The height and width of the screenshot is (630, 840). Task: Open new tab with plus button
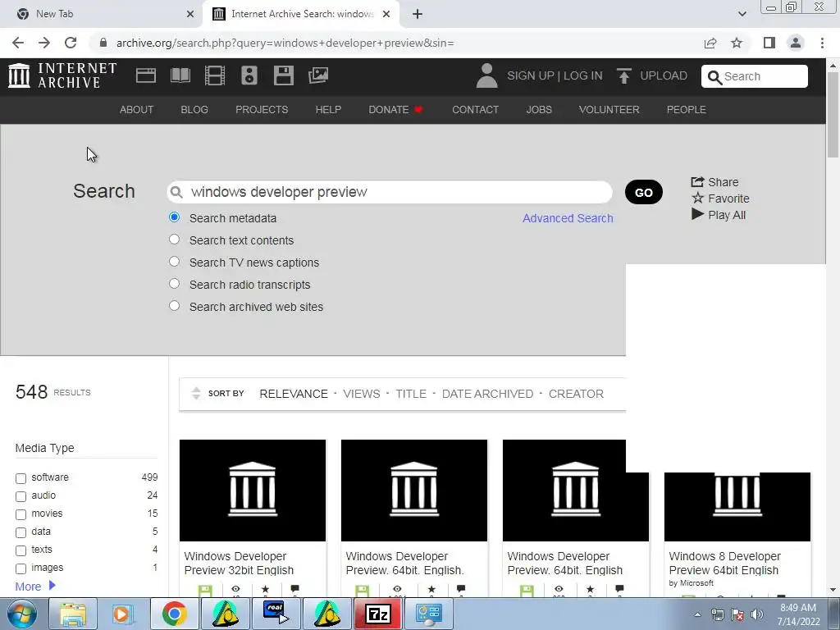[x=418, y=14]
